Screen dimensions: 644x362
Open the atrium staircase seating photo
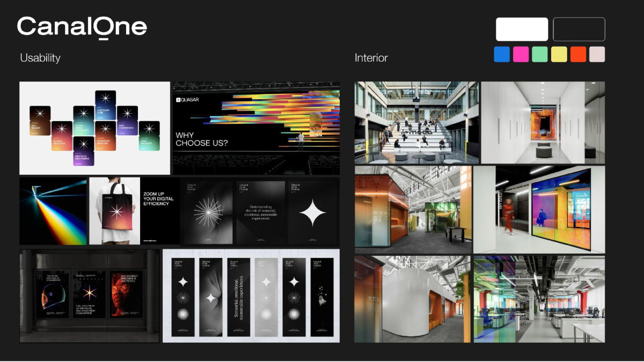417,123
